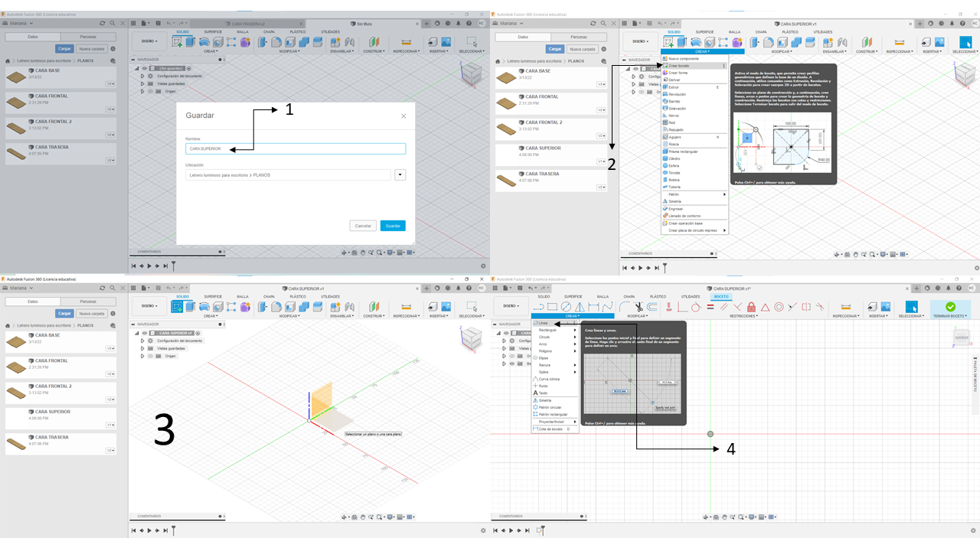Click Nueva carpeta in top-right data panel
Screen dimensions: 980x551
[582, 49]
